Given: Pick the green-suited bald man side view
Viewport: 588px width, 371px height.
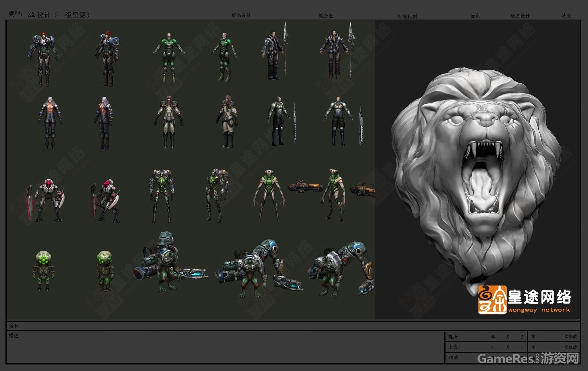Looking at the screenshot, I should pos(224,57).
